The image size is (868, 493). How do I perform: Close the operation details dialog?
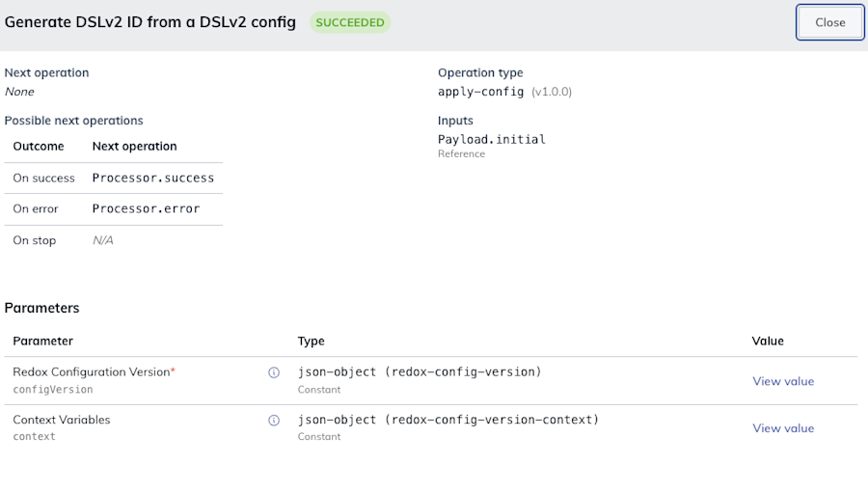(x=829, y=22)
